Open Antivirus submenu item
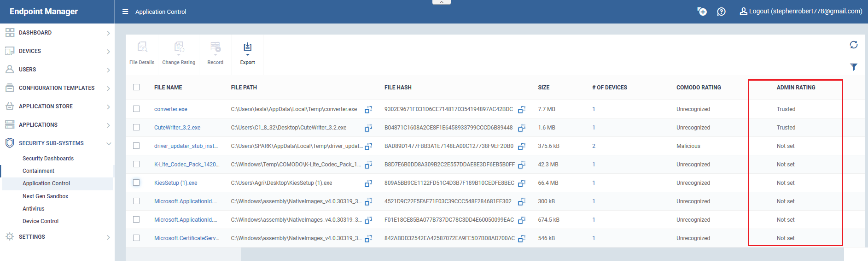868x271 pixels. click(33, 209)
